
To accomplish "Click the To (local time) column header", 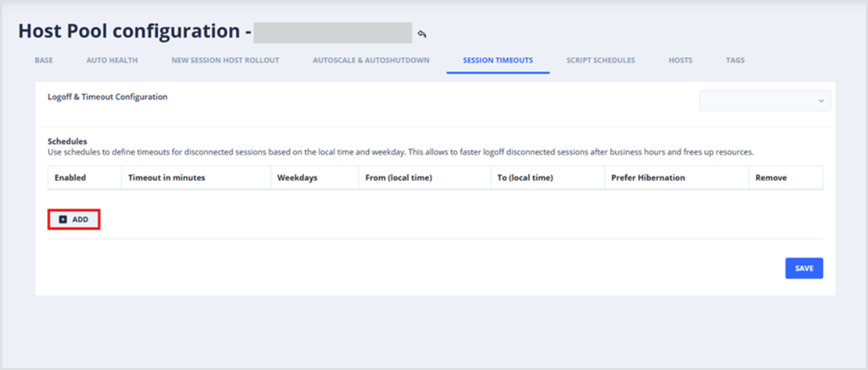I will [525, 178].
